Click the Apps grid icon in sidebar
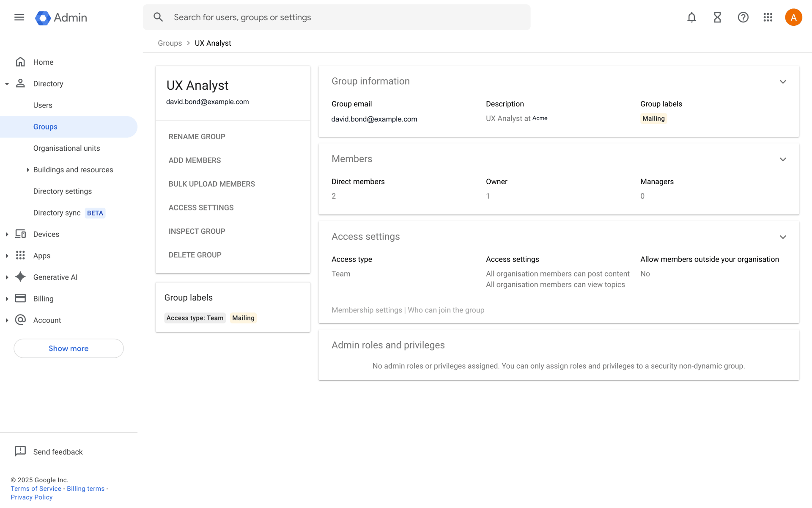Screen dimensions: 812x508 (x=20, y=255)
